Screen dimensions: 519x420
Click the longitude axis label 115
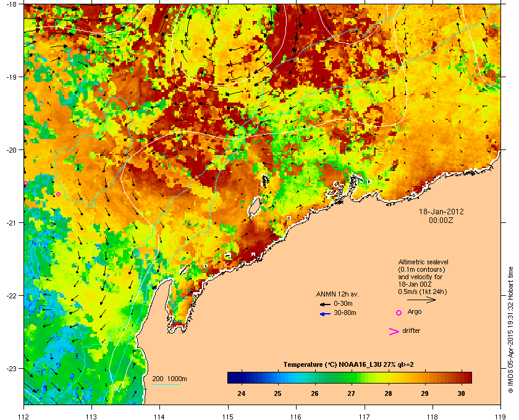click(x=228, y=417)
